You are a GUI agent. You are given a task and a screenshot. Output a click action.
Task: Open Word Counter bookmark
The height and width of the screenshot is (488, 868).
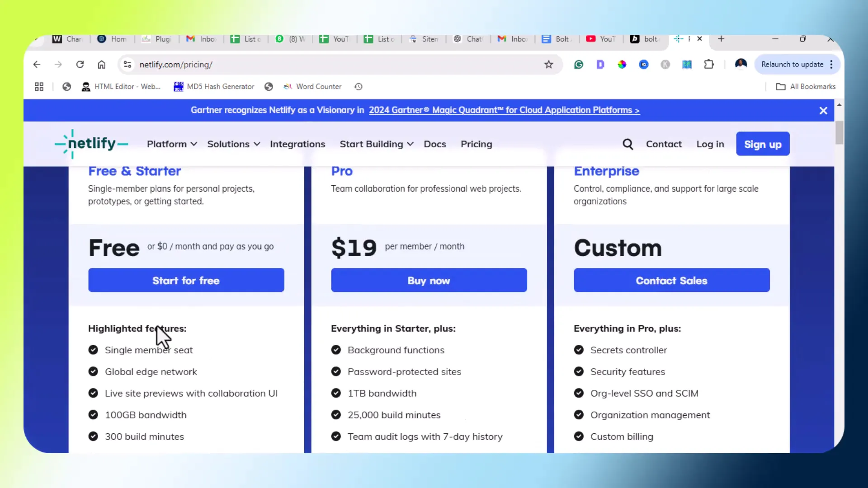click(312, 87)
